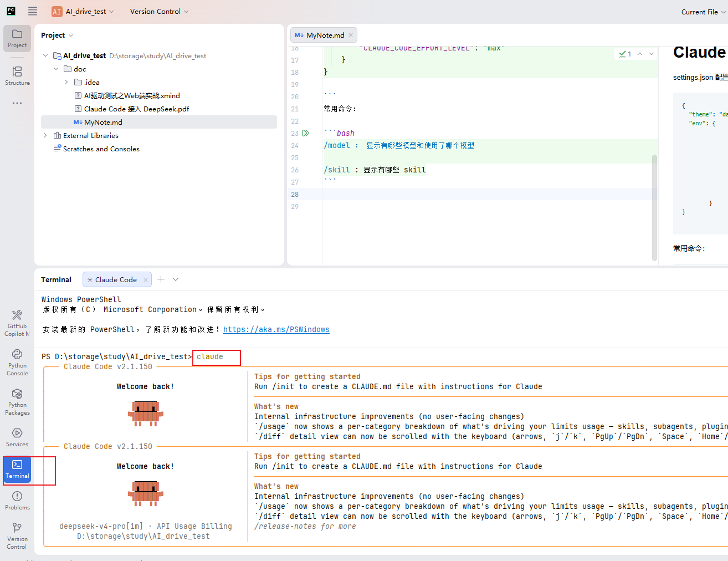728x561 pixels.
Task: Add a new terminal tab
Action: pos(161,279)
